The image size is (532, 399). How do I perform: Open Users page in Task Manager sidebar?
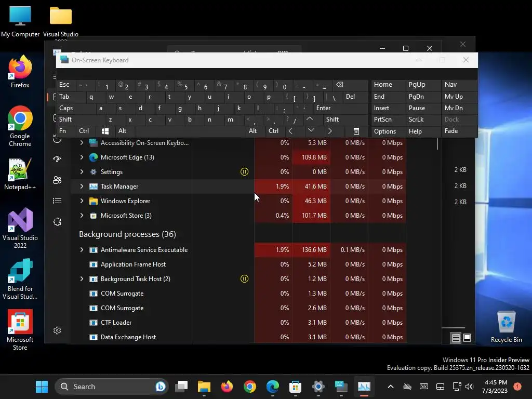[x=57, y=180]
